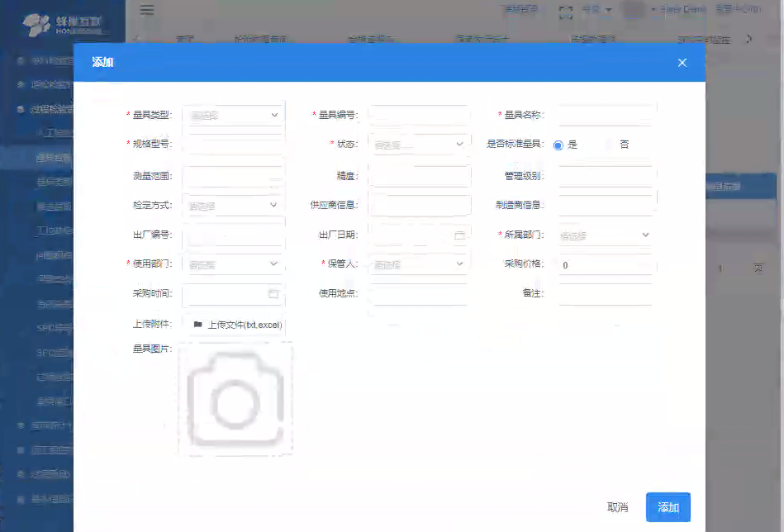
Task: Click the folder icon beside 上传文件
Action: click(197, 325)
